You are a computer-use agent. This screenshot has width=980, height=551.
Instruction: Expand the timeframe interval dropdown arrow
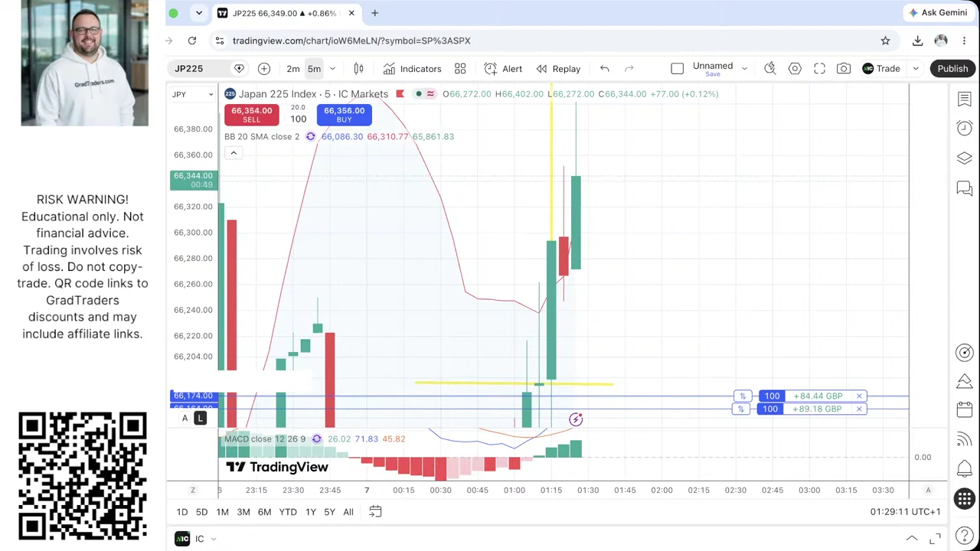click(332, 69)
